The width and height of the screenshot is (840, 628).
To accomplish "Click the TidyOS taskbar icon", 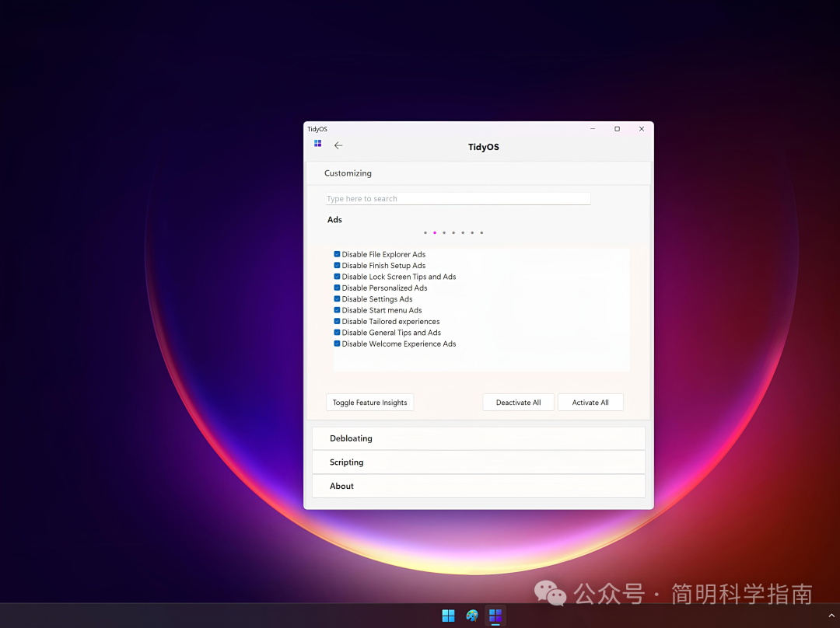I will click(495, 616).
